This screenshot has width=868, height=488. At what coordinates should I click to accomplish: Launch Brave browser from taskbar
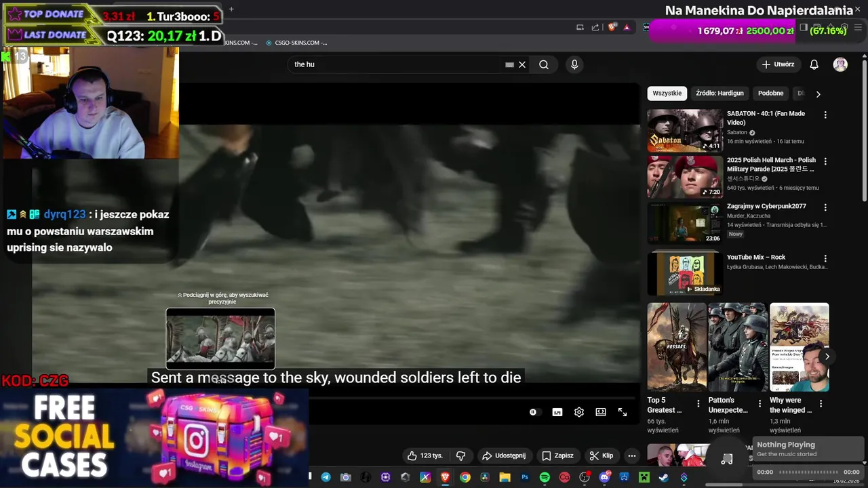445,477
